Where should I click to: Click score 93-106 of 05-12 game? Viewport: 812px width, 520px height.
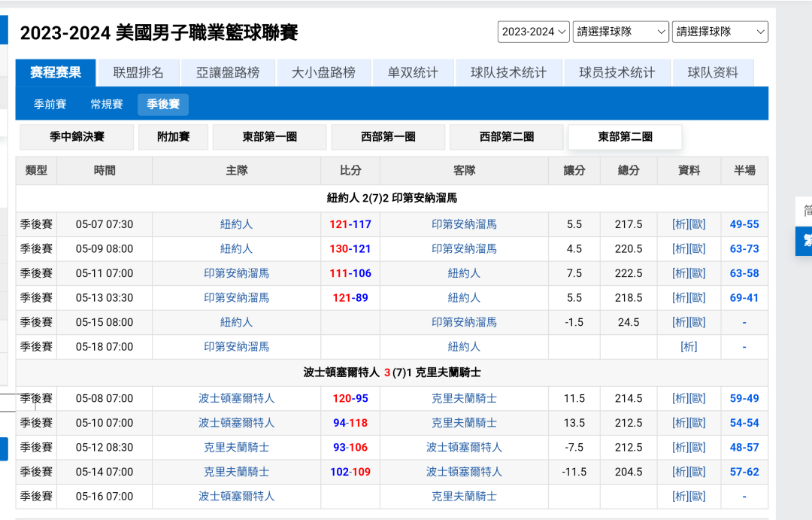(350, 447)
